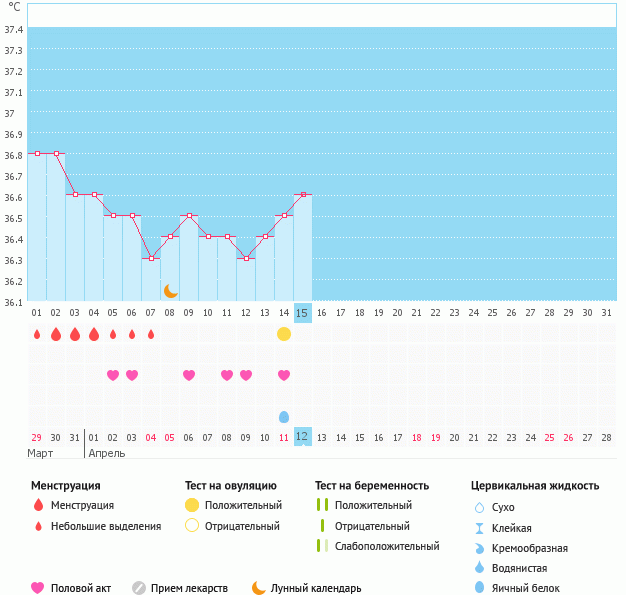Click the Лунный календарь legend moon icon
This screenshot has width=626, height=595.
coord(259,588)
